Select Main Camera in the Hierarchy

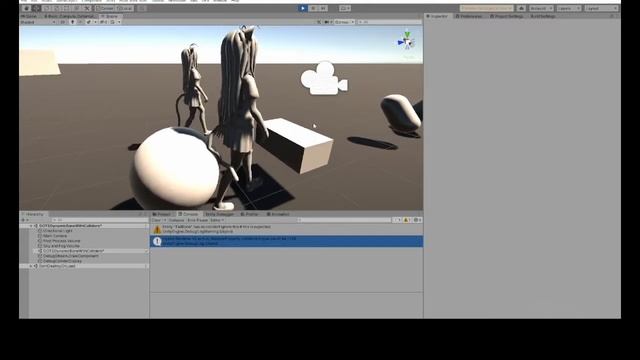click(x=55, y=236)
